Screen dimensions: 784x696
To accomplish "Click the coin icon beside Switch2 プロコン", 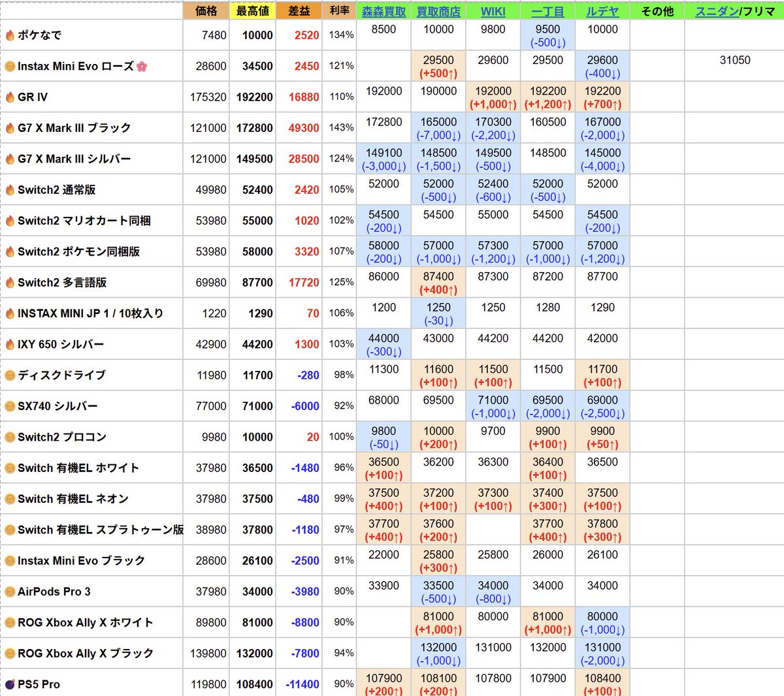I will coord(10,437).
